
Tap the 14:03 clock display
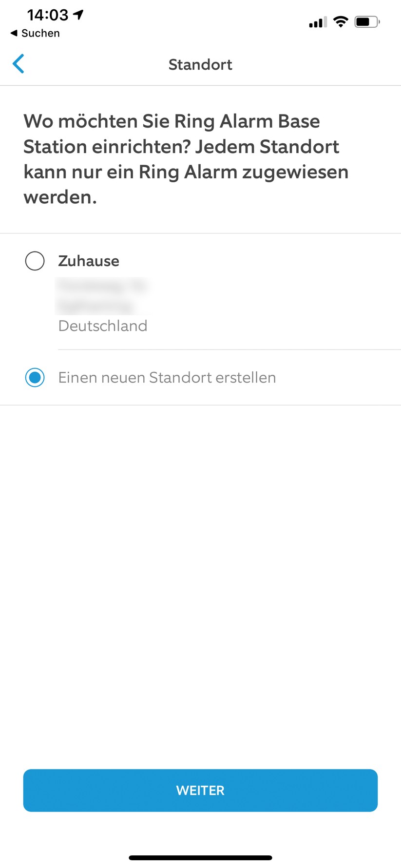(48, 15)
